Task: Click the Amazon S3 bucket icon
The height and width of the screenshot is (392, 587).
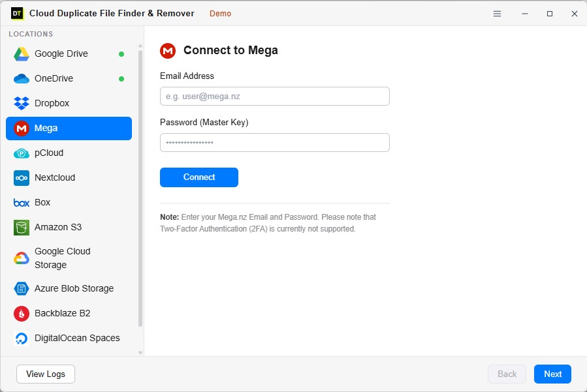Action: click(x=22, y=228)
